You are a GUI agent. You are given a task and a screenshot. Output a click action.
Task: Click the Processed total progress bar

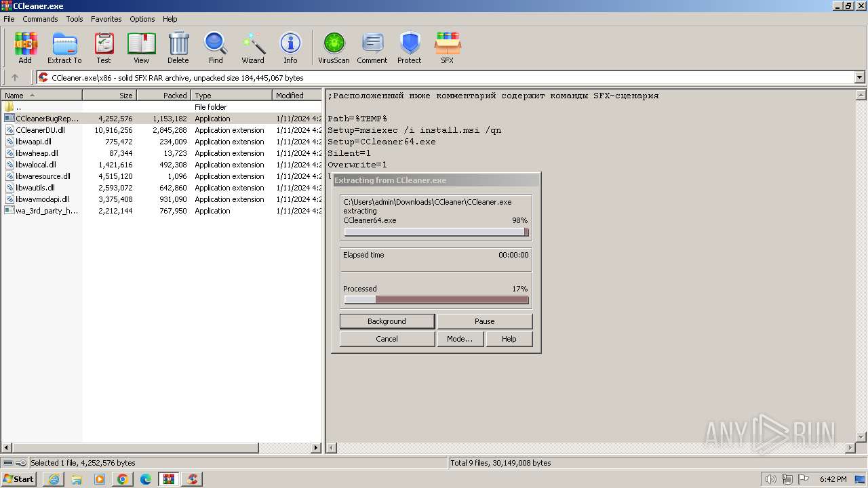pos(436,300)
